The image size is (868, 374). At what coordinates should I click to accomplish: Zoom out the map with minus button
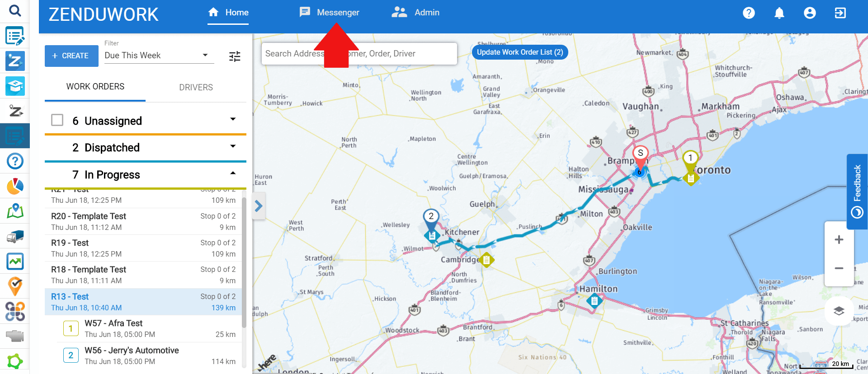(x=839, y=268)
